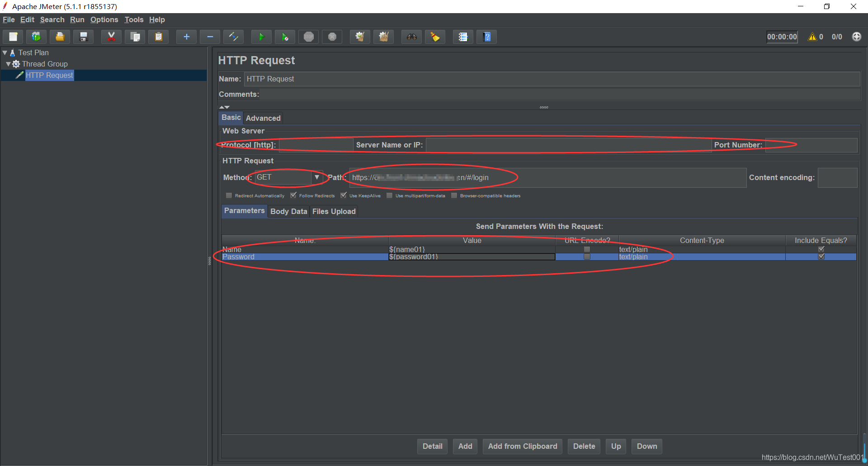Toggle Include Equals for Password row
Viewport: 868px width, 466px height.
[821, 257]
